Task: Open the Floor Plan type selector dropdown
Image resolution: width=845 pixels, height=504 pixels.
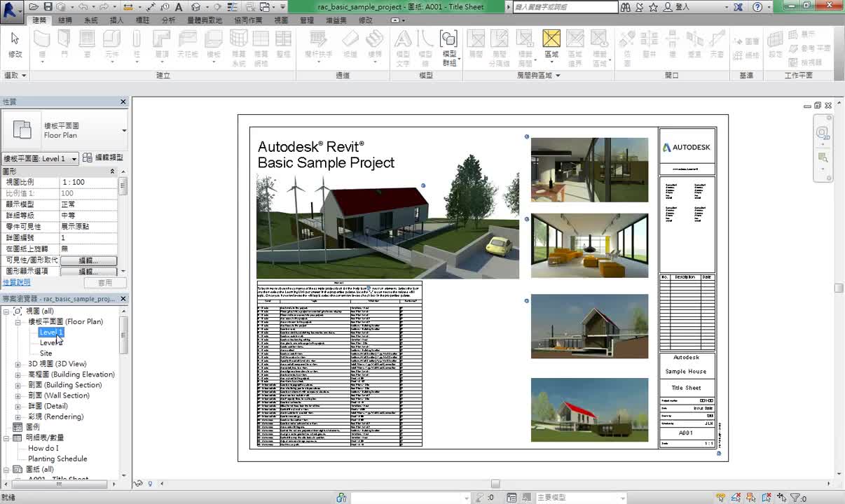Action: click(124, 130)
